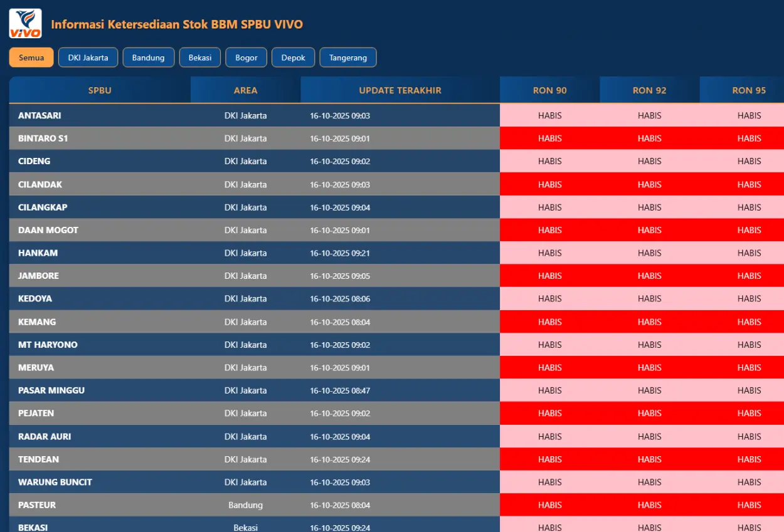Click the TENDEAN station name
The image size is (784, 532).
[38, 459]
